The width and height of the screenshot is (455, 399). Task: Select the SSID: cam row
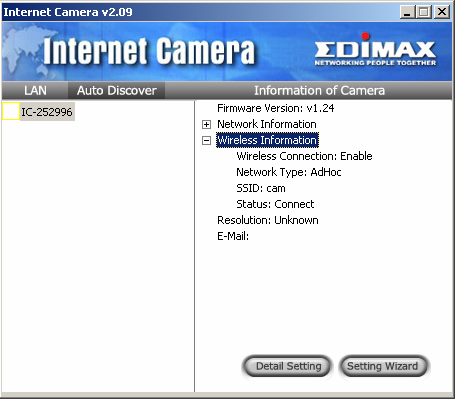point(261,188)
